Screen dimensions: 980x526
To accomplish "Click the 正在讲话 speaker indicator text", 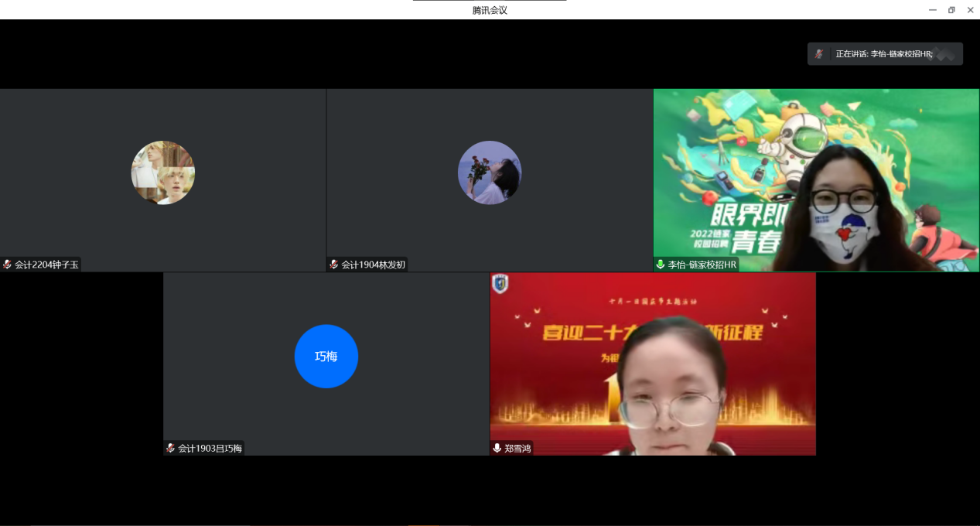I will coord(883,54).
